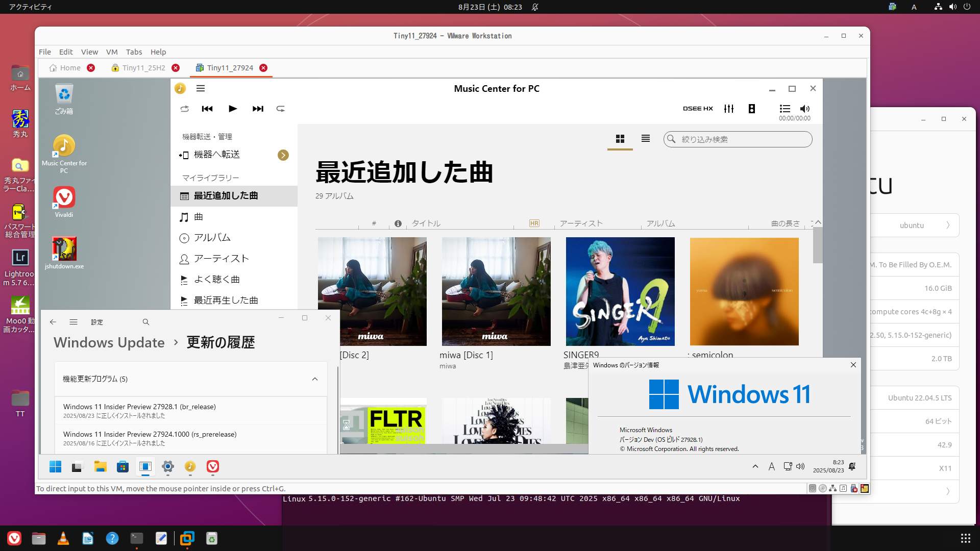
Task: Close the Windows のバージョン情報 dialog
Action: (x=853, y=365)
